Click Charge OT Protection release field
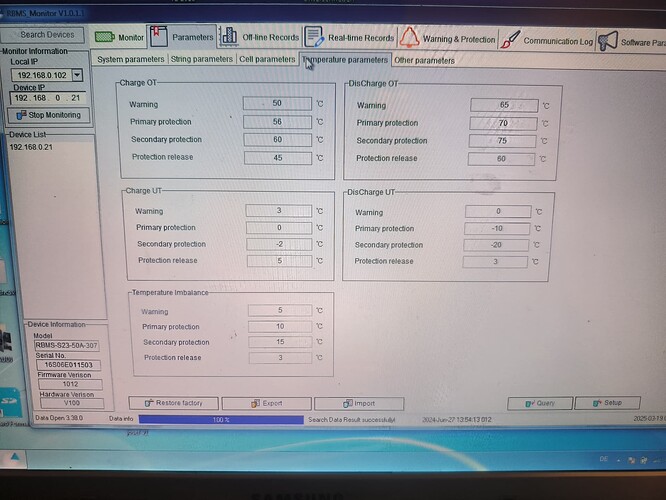The image size is (666, 500). click(278, 158)
